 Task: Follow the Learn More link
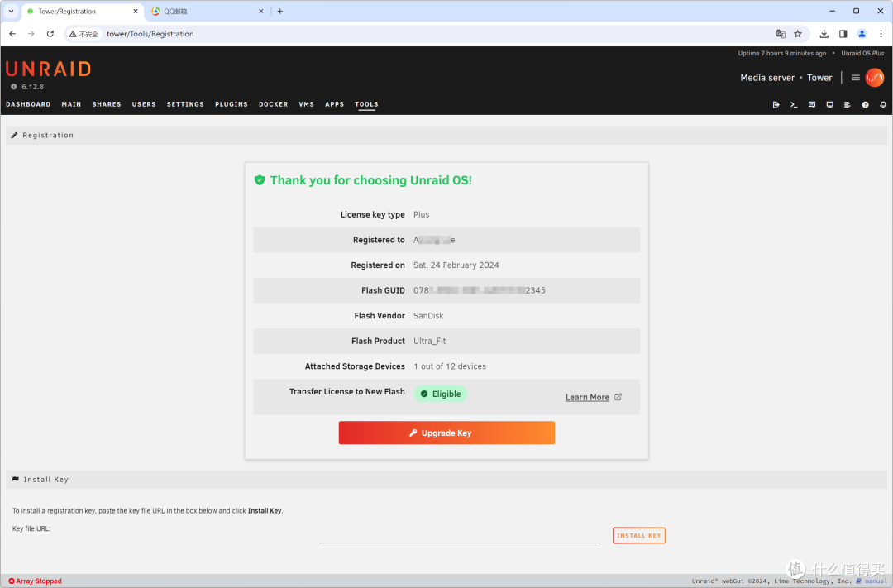(x=587, y=398)
